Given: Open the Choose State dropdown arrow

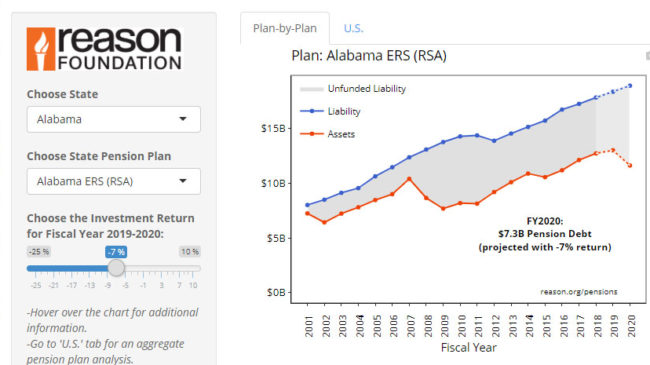Looking at the screenshot, I should (x=183, y=119).
